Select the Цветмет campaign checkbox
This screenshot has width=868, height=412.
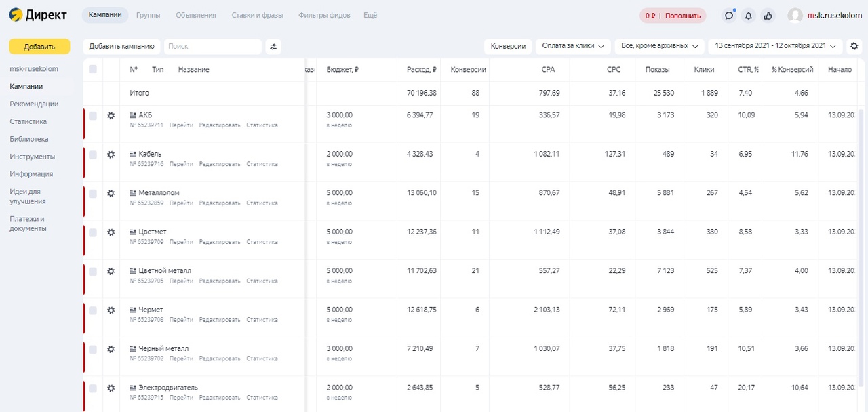pyautogui.click(x=93, y=232)
